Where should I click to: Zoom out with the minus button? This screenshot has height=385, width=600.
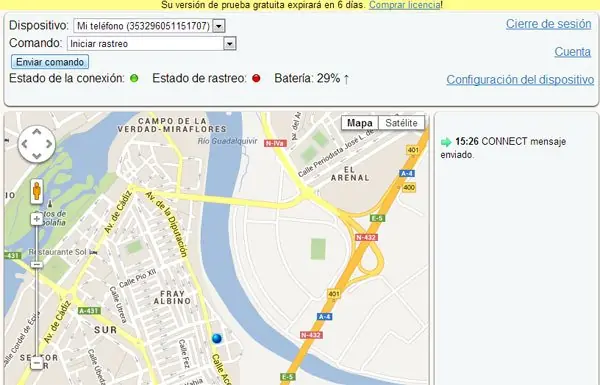pos(37,362)
